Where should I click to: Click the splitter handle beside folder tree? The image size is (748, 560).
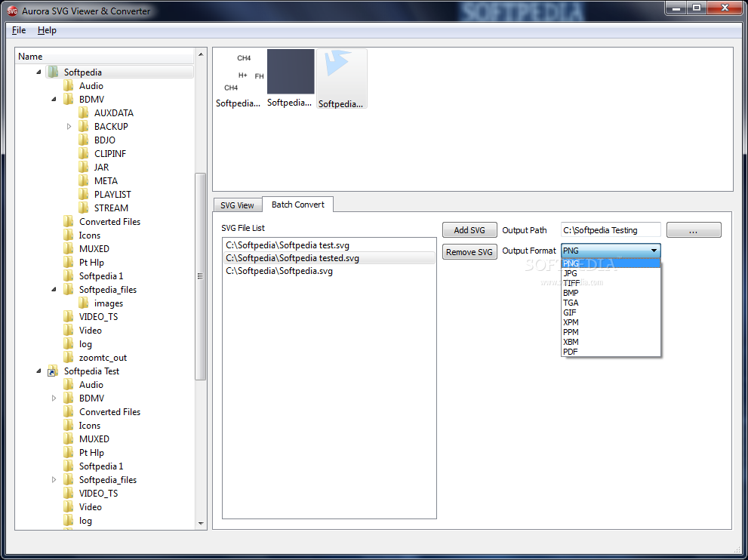click(x=209, y=288)
